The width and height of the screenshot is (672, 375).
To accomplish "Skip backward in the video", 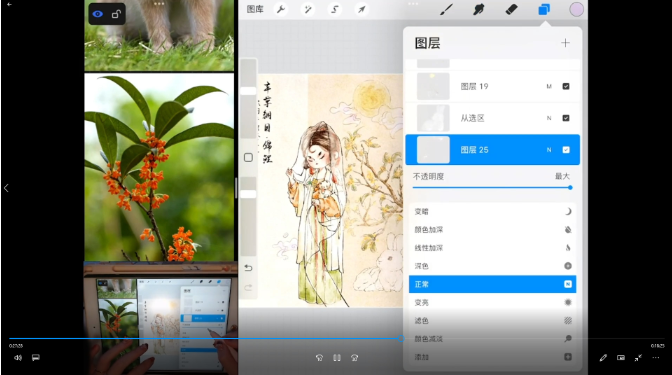I will click(319, 357).
